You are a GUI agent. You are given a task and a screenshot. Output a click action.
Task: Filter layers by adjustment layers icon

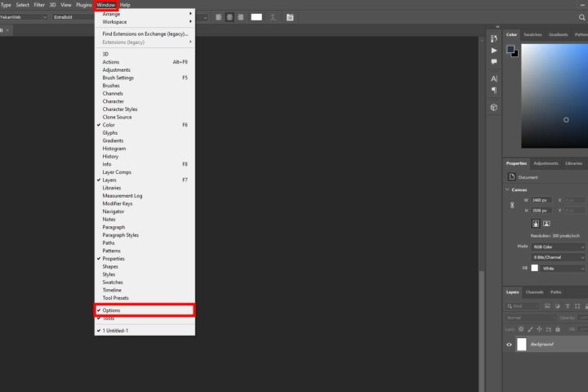[558, 306]
